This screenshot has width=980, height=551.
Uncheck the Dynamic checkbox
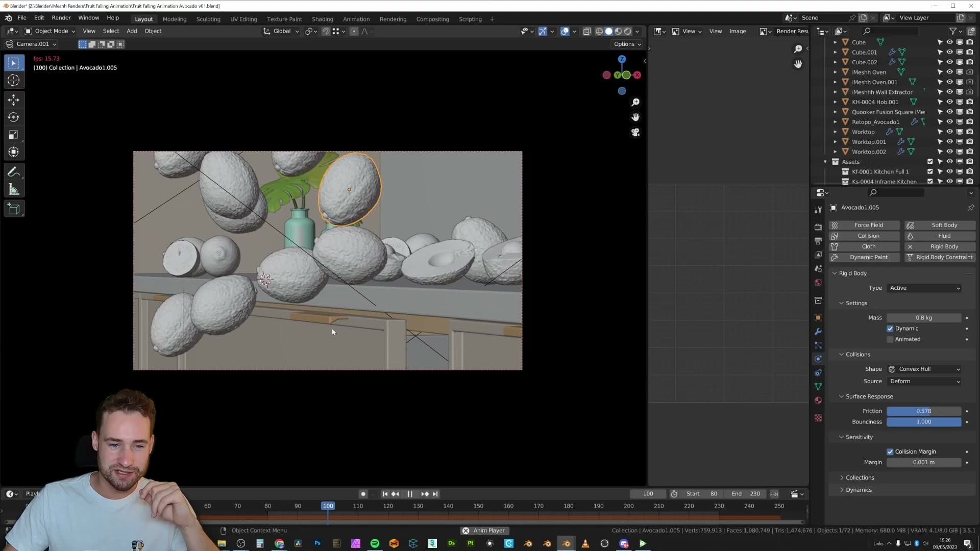tap(890, 329)
